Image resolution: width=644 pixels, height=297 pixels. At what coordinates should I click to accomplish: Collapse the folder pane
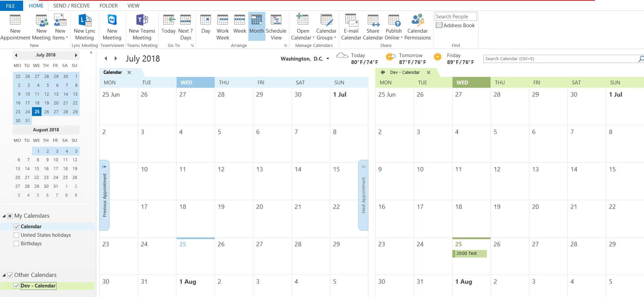91,52
